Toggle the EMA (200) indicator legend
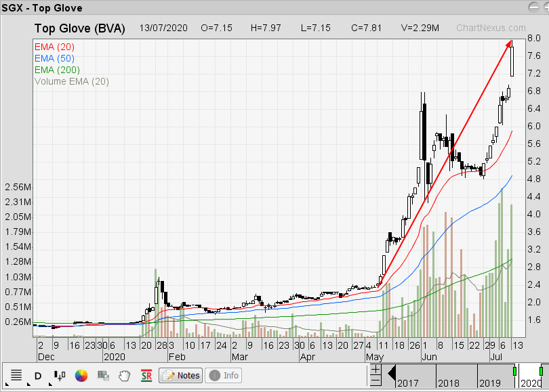 click(x=57, y=70)
